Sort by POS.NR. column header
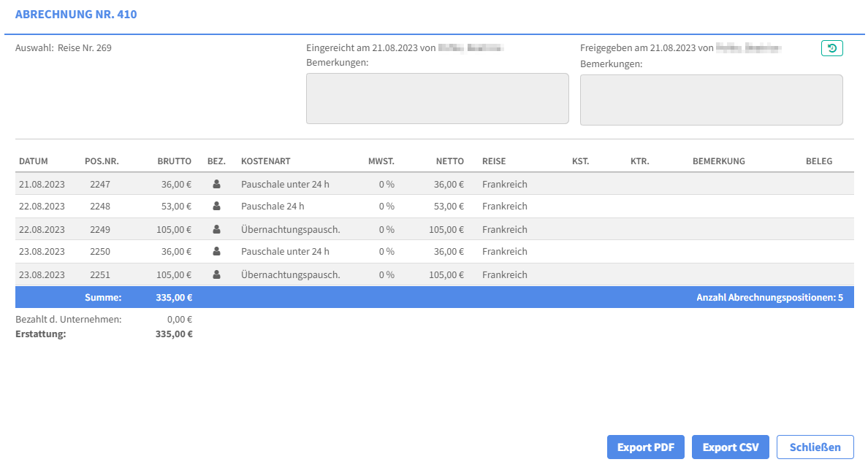The height and width of the screenshot is (462, 868). [x=102, y=161]
